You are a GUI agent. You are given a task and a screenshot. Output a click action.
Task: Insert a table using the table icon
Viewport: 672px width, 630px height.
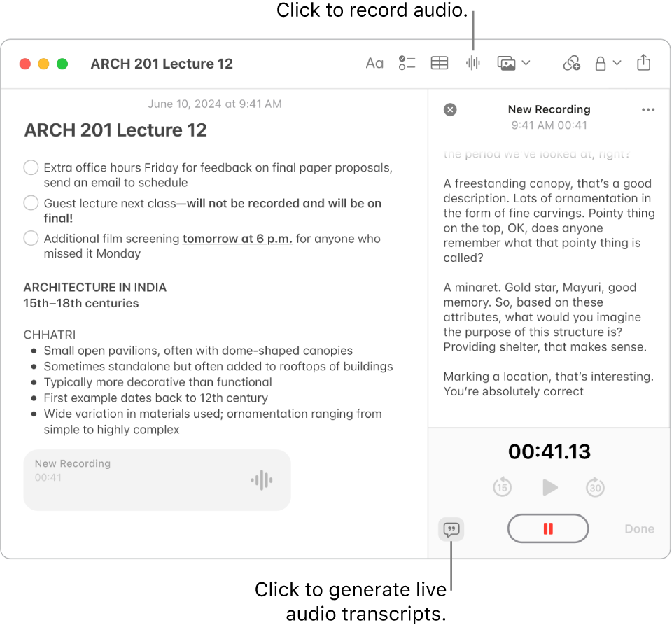[x=440, y=64]
